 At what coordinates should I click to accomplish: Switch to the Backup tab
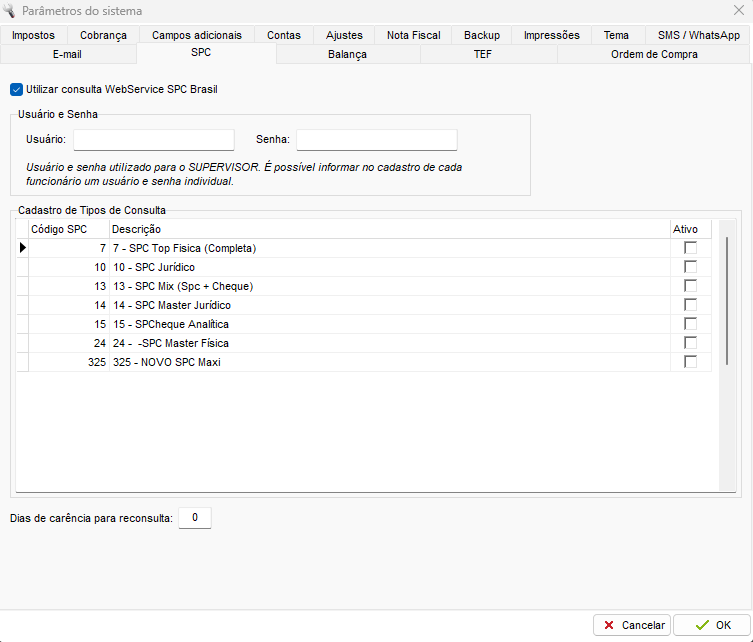click(482, 35)
